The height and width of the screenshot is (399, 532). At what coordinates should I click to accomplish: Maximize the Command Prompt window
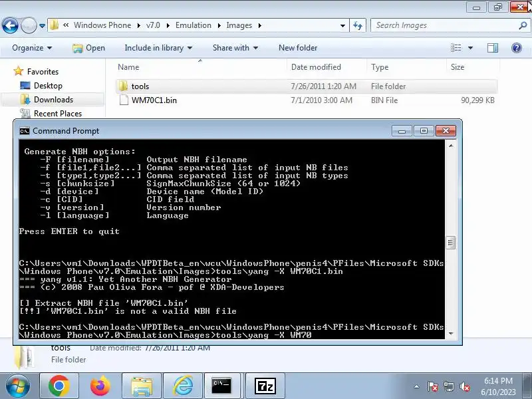tap(424, 131)
